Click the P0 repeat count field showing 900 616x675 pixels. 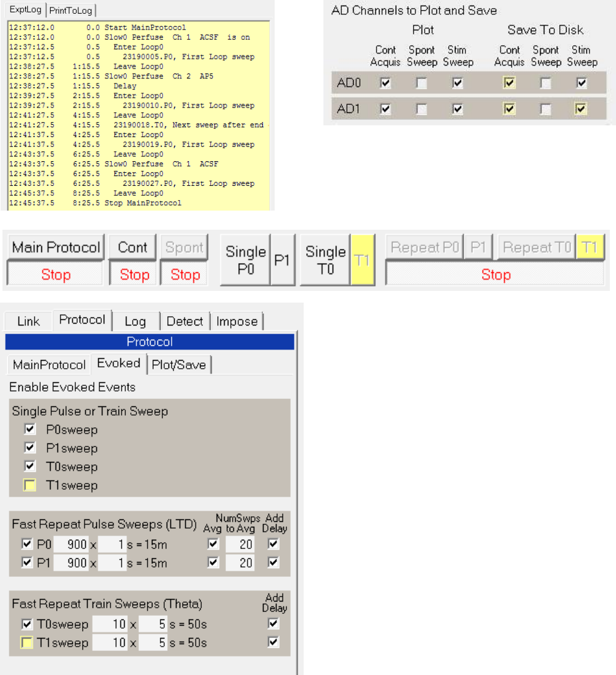pos(70,545)
